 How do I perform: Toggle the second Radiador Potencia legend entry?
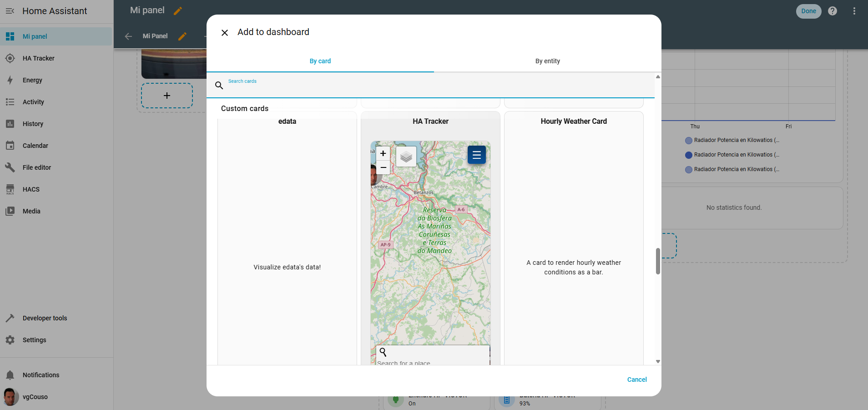click(x=732, y=155)
